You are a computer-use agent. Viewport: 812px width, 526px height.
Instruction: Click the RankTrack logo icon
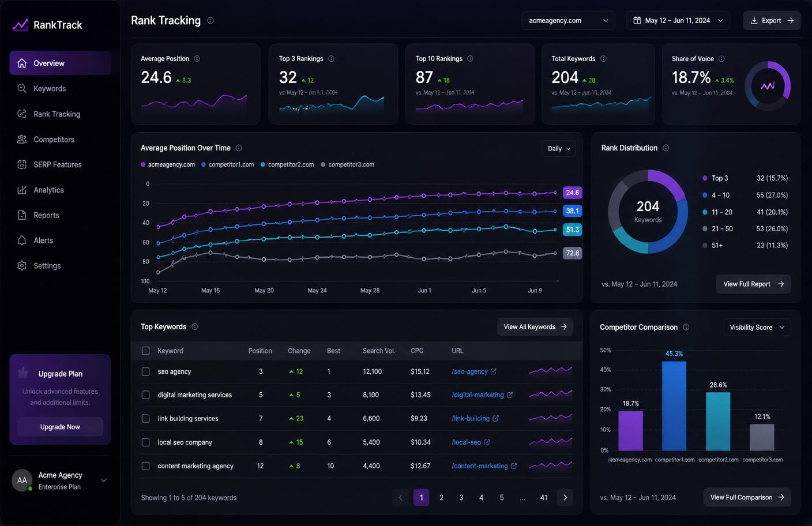point(20,25)
